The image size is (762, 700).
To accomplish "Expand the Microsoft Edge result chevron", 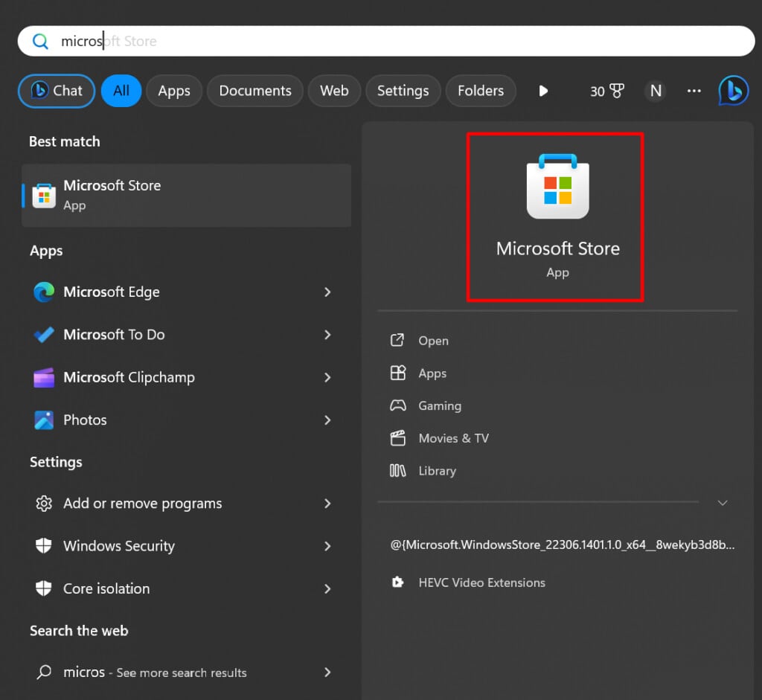I will [x=327, y=292].
